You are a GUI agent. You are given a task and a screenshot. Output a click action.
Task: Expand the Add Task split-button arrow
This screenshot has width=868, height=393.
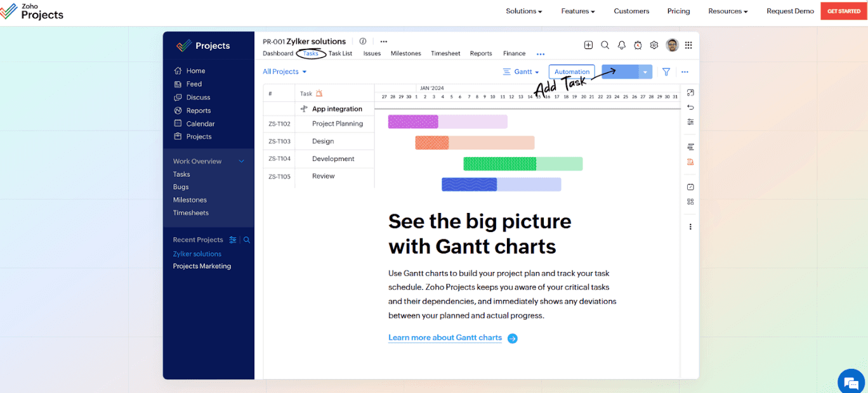click(645, 72)
